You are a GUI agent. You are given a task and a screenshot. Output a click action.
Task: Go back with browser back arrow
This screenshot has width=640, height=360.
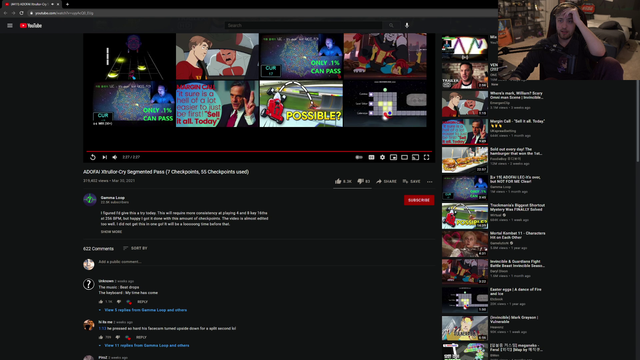coord(5,13)
